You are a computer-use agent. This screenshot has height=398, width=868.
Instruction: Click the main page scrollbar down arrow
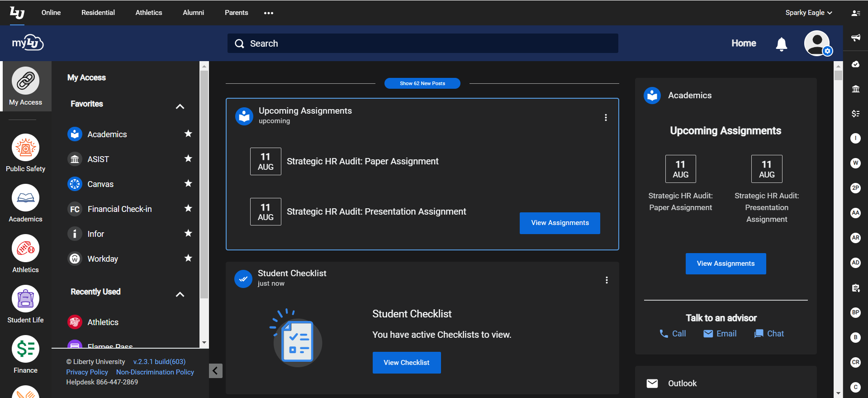(838, 393)
